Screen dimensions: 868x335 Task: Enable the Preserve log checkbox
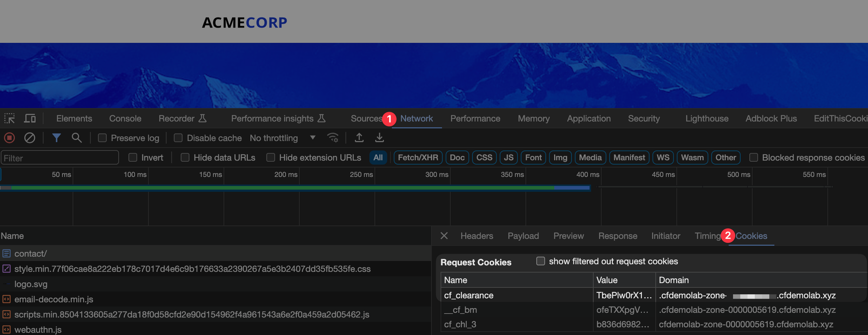click(102, 138)
